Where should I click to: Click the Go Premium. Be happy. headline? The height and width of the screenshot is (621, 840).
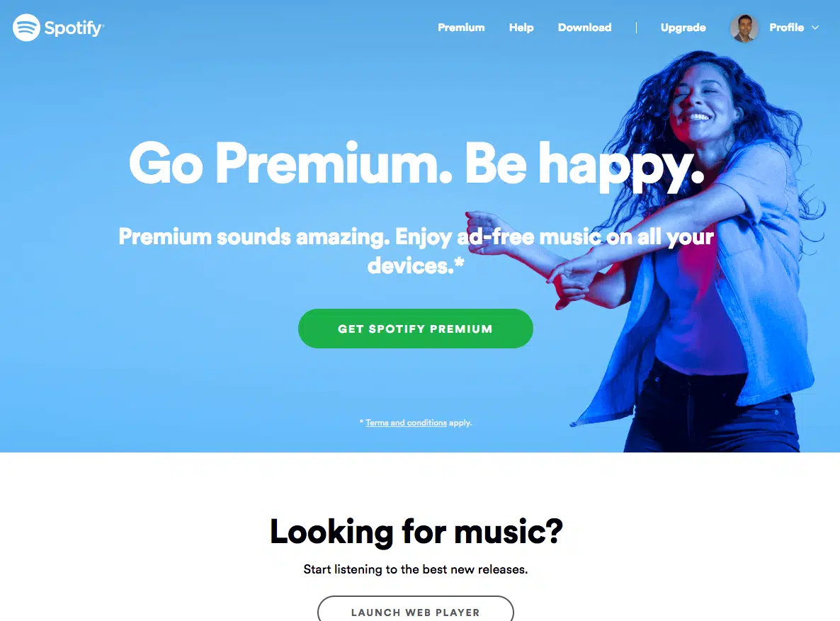point(416,164)
